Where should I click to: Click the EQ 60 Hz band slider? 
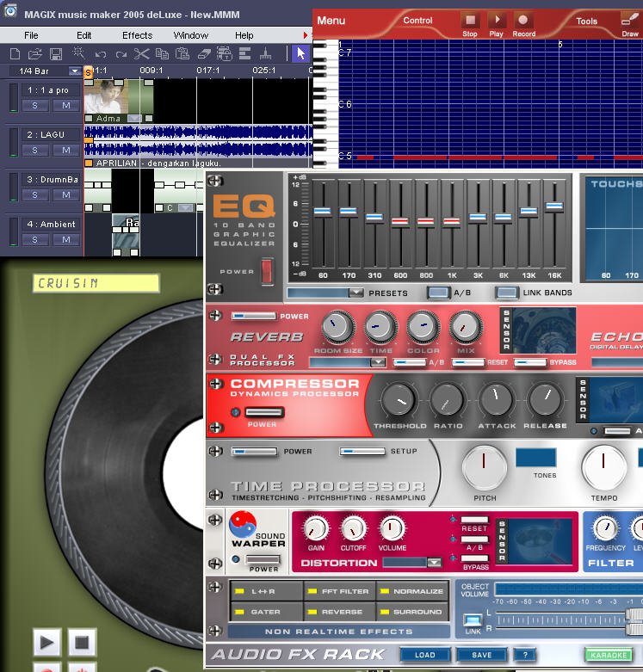[x=322, y=211]
